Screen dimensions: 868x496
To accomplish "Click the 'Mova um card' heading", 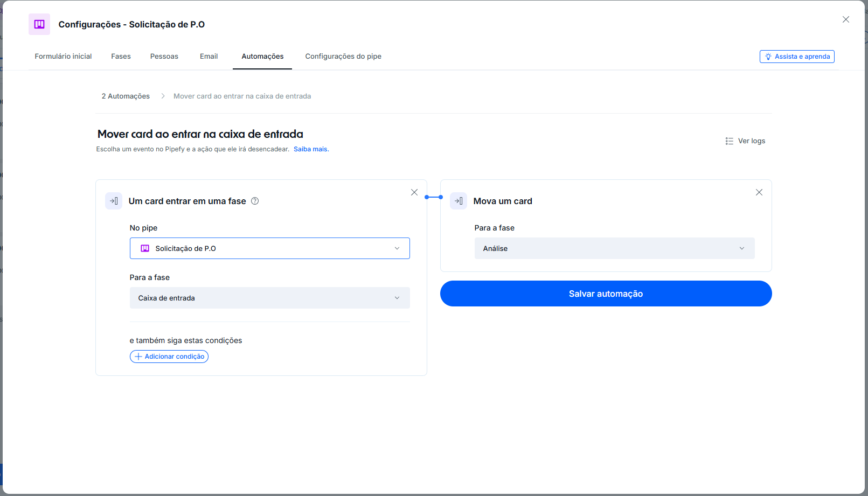I will (503, 201).
